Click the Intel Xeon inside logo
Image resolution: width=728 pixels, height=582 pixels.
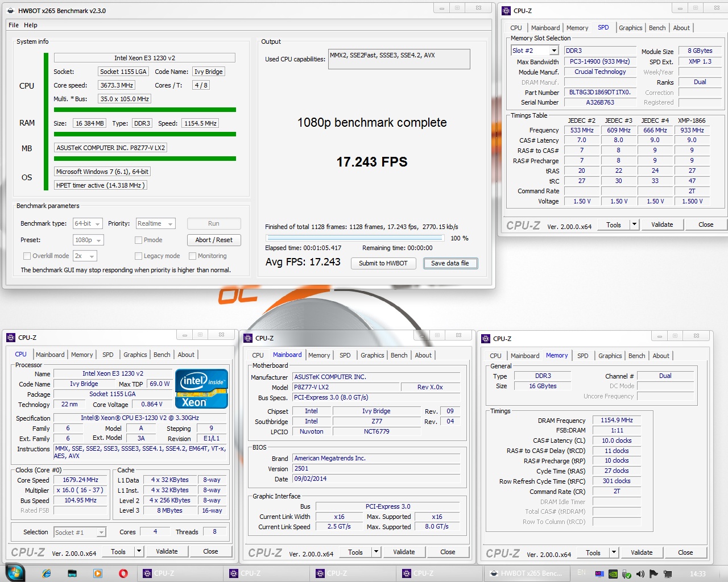202,389
